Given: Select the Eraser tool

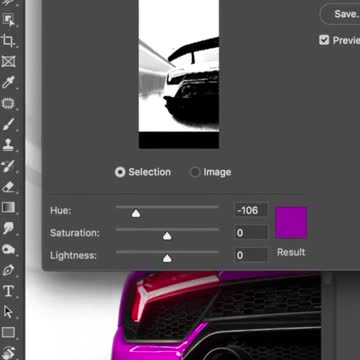Looking at the screenshot, I should (8, 187).
